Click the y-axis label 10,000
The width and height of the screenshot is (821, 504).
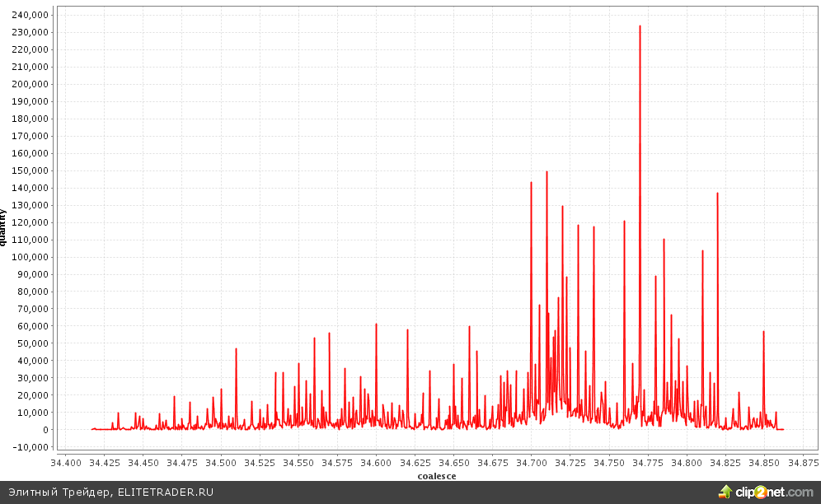tap(32, 413)
